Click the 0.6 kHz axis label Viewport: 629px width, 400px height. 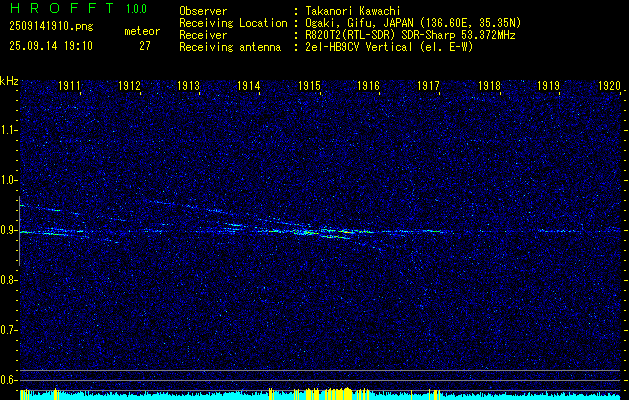coord(7,380)
